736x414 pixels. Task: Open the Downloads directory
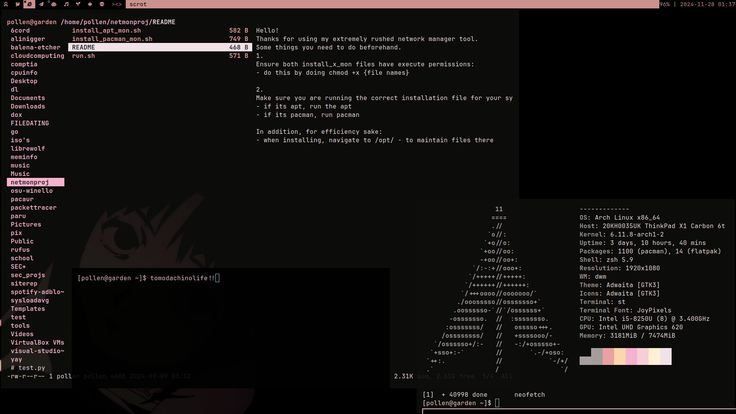tap(28, 107)
